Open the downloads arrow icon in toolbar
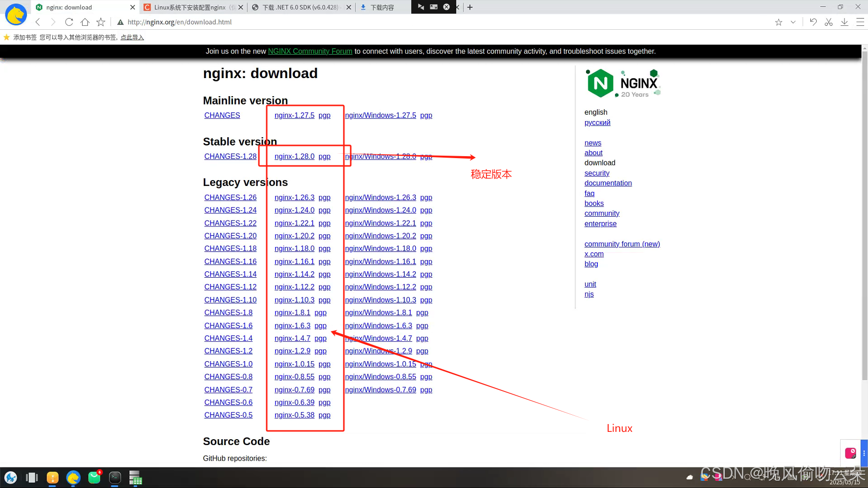This screenshot has width=868, height=488. point(844,22)
